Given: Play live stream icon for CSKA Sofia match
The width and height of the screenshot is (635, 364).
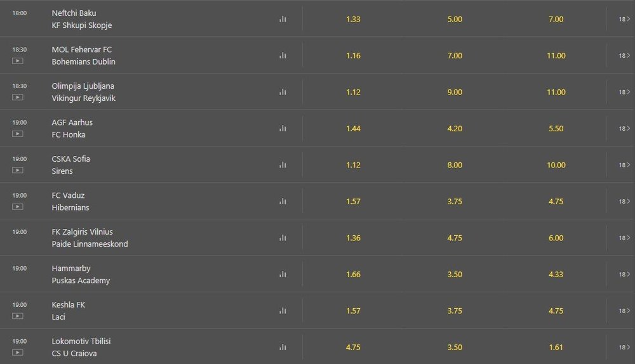Looking at the screenshot, I should [x=17, y=171].
